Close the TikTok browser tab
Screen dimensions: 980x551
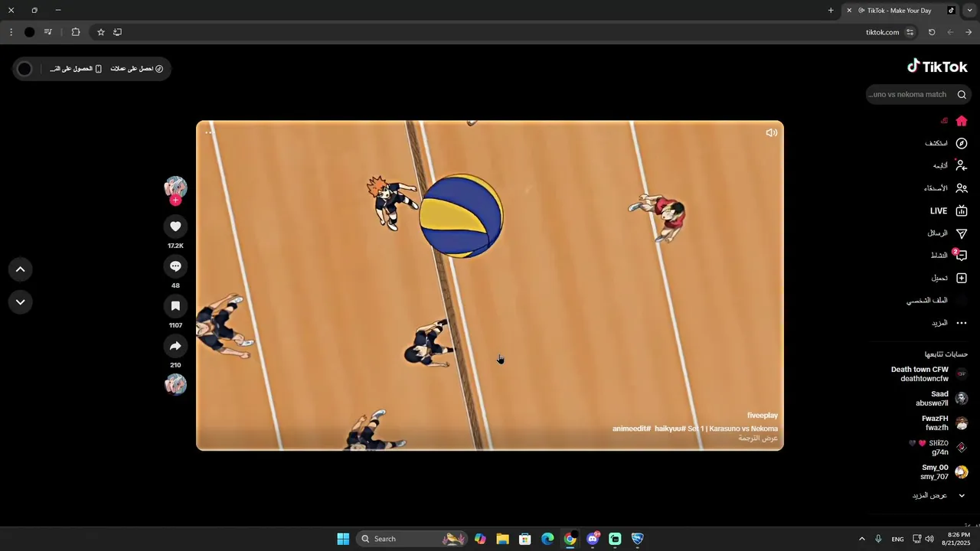pyautogui.click(x=849, y=11)
